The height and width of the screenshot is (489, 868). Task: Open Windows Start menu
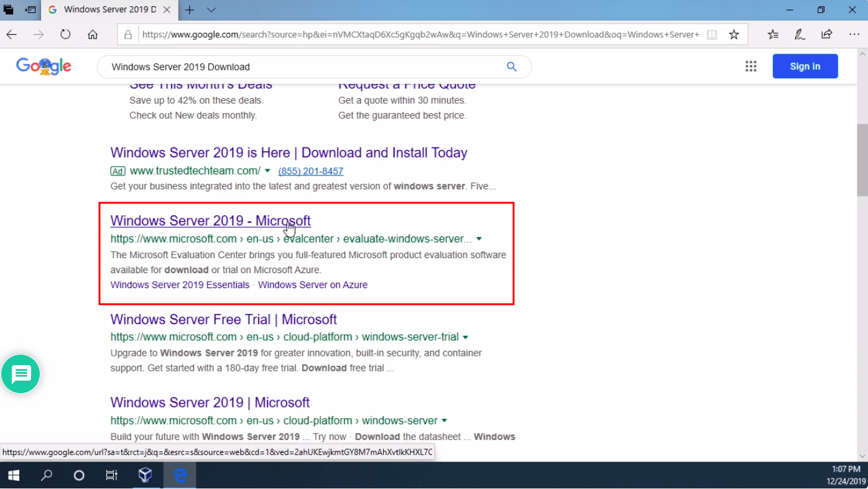pos(14,475)
